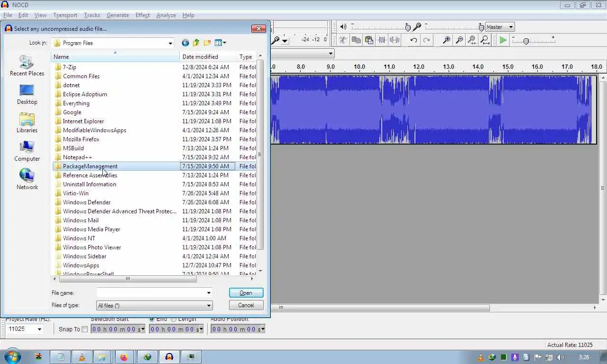
Task: Click the Fit Project zoom icon
Action: pos(485,40)
